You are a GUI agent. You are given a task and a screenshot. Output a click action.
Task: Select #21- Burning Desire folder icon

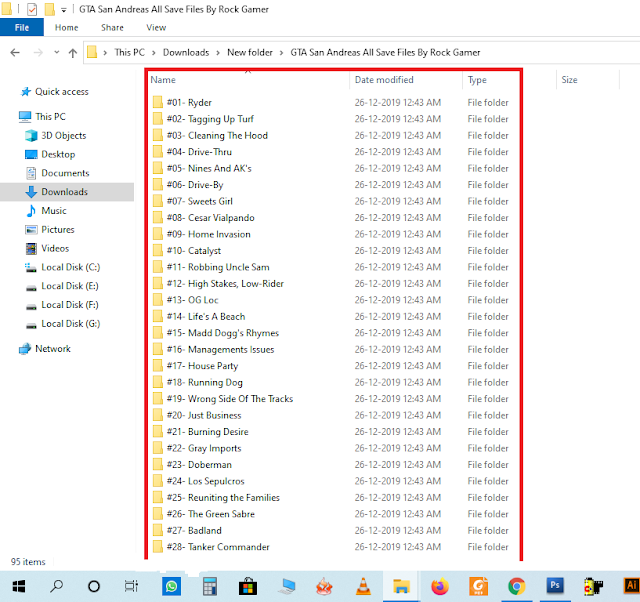coord(158,431)
